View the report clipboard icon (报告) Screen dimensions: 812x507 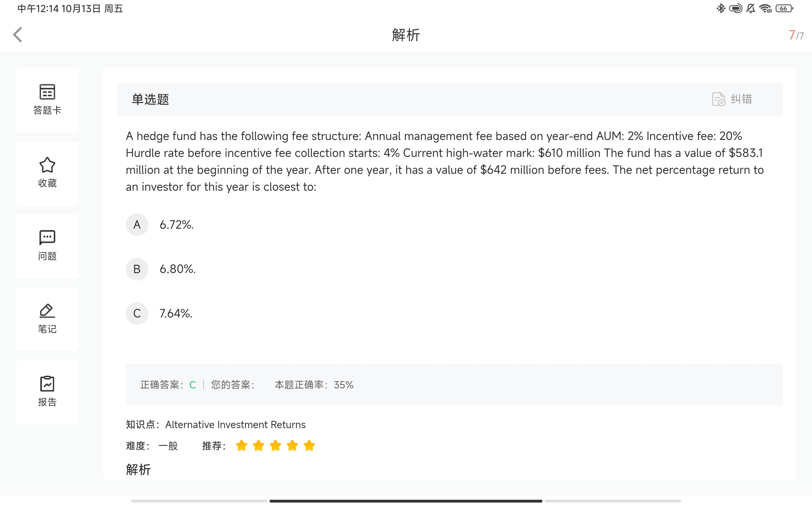pos(47,384)
